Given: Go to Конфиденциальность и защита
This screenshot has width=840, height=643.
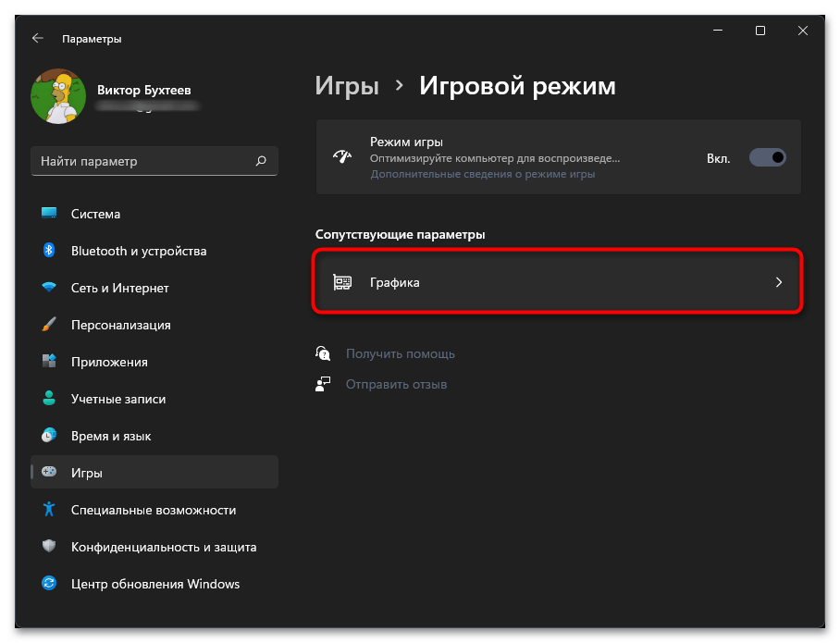Looking at the screenshot, I should (154, 547).
